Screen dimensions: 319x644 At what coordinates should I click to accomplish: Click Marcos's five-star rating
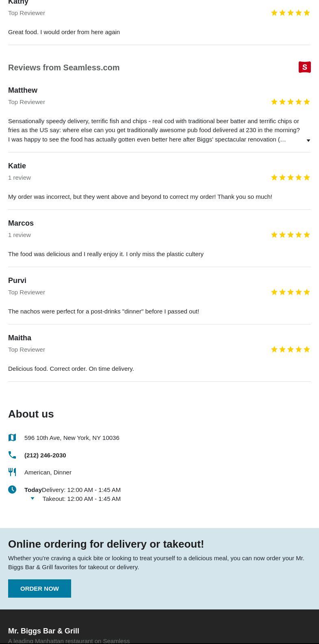(290, 235)
